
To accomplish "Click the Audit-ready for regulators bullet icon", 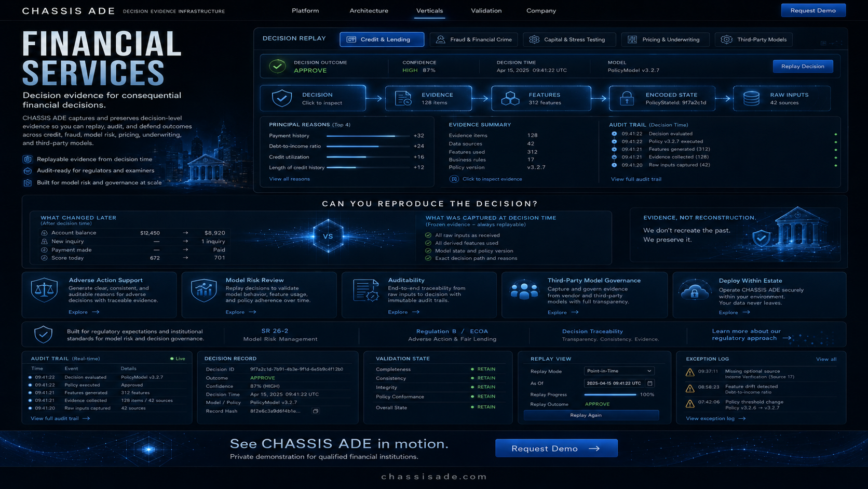I will click(x=28, y=170).
